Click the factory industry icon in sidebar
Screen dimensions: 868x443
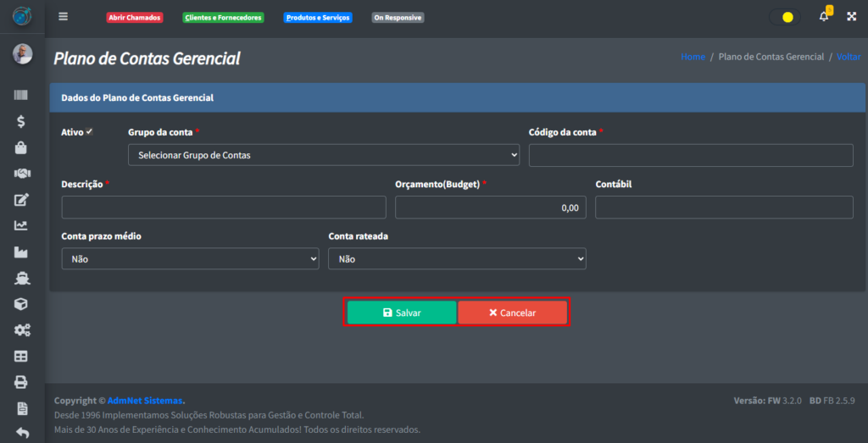click(21, 252)
